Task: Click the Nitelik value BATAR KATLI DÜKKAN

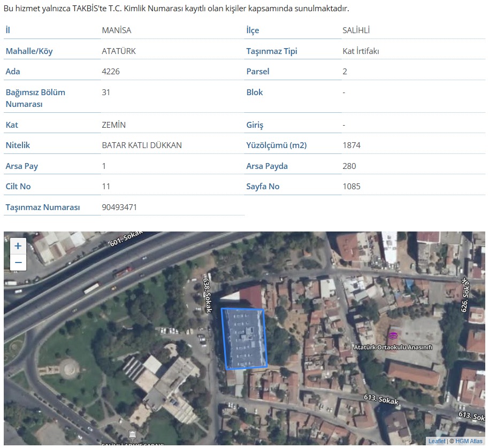Action: (142, 145)
